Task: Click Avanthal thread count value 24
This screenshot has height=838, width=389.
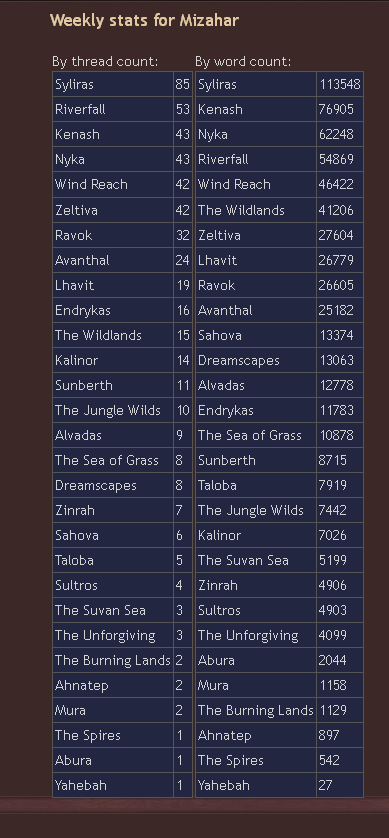Action: tap(183, 260)
